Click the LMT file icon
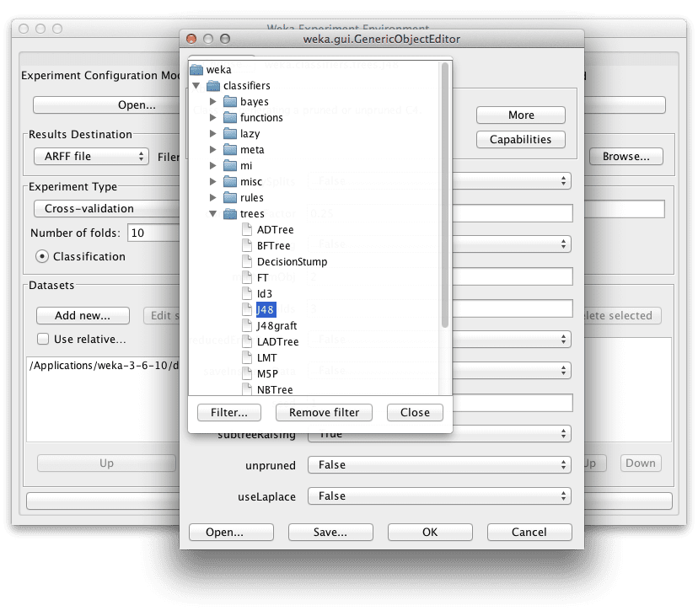The image size is (698, 616). [247, 357]
